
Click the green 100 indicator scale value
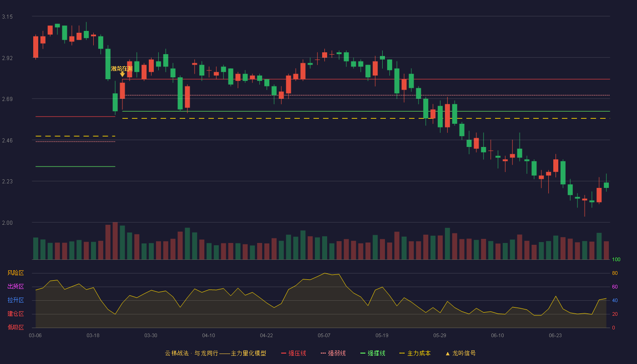coord(616,260)
